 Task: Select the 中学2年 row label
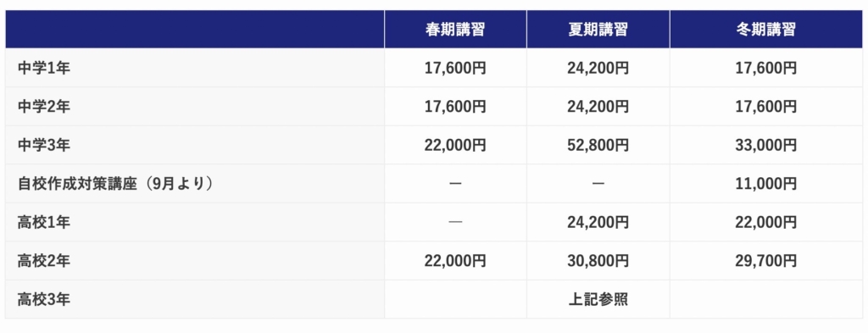tap(44, 106)
